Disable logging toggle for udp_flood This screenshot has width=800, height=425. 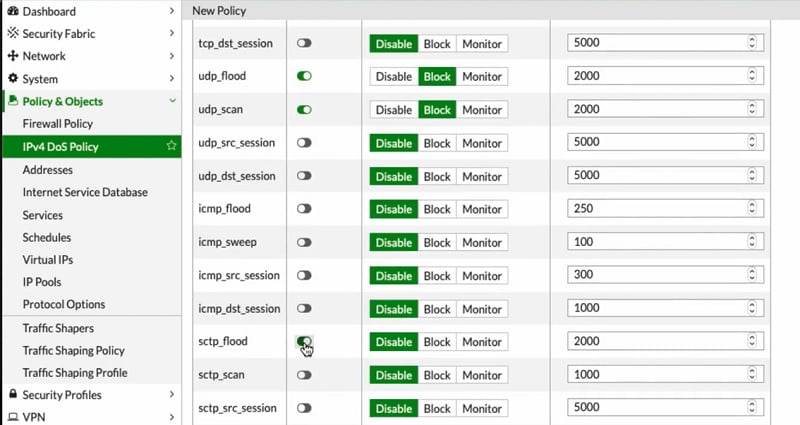(x=304, y=76)
